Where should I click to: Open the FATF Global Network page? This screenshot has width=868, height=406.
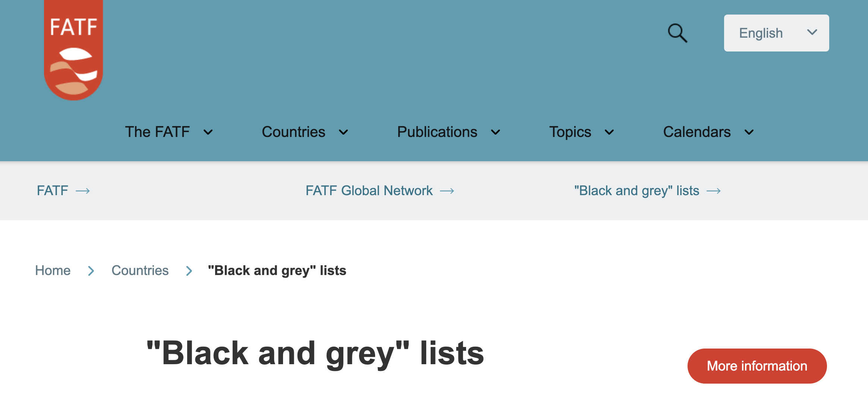tap(368, 191)
